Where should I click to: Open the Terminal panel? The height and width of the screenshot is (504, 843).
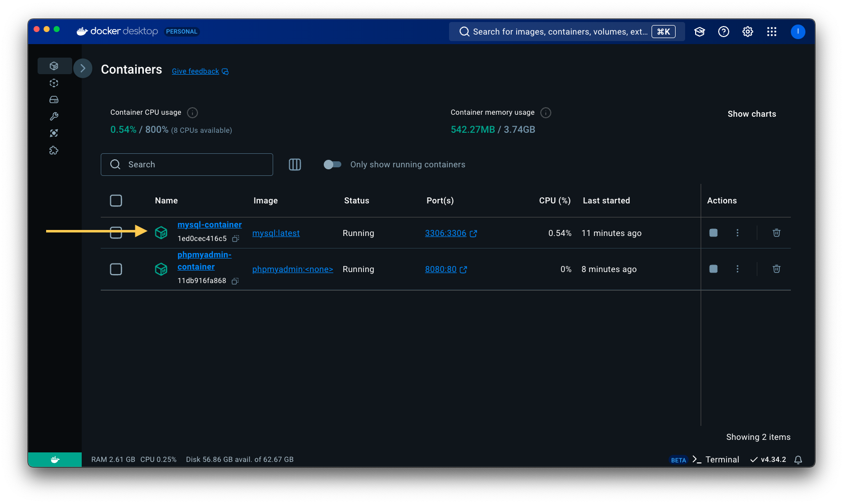pos(716,459)
